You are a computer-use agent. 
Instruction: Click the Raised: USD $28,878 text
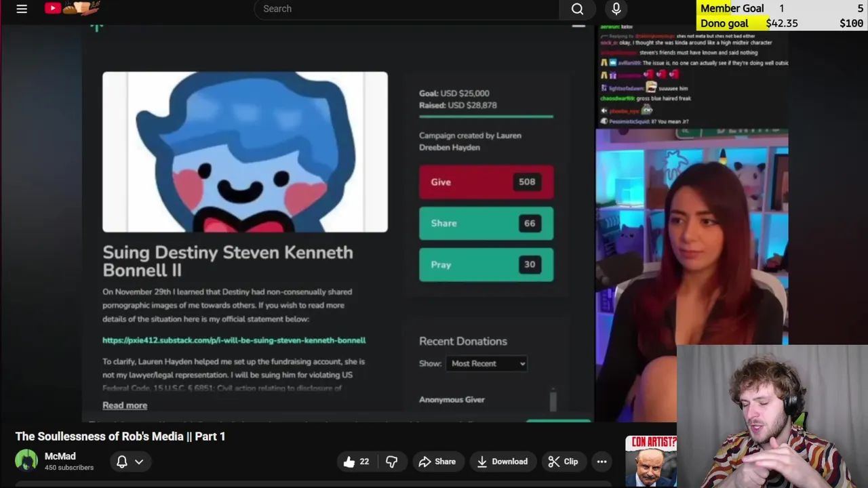click(x=458, y=105)
